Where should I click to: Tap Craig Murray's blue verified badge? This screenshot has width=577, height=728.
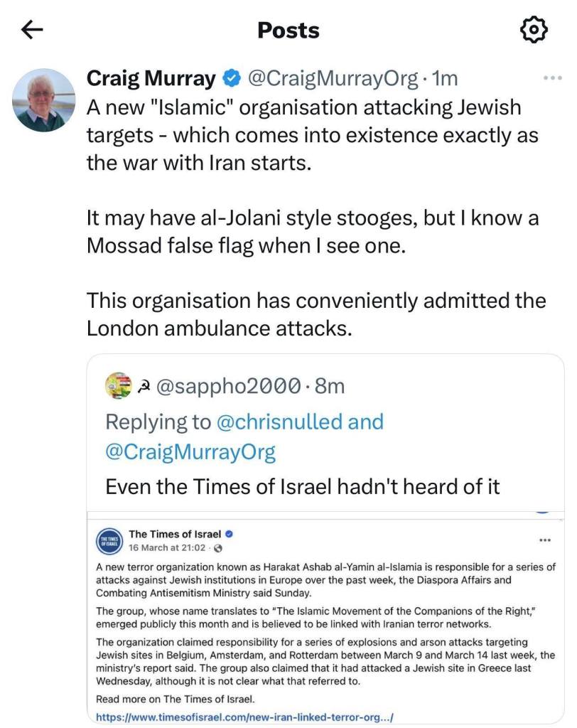point(231,78)
